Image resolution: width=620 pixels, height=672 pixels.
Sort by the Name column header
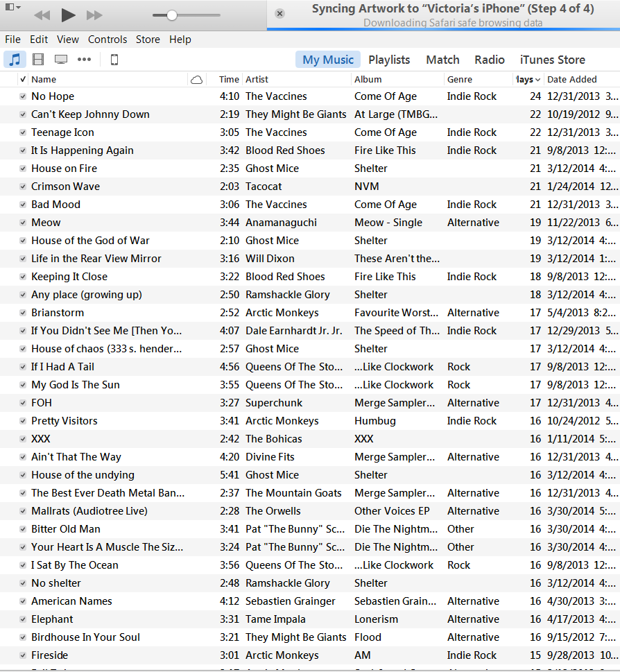pos(44,79)
